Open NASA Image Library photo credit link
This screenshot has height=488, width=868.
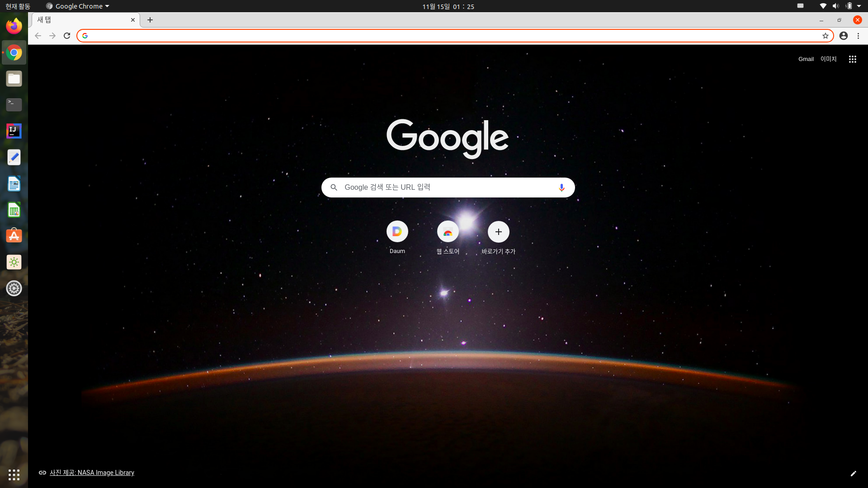[x=92, y=473]
